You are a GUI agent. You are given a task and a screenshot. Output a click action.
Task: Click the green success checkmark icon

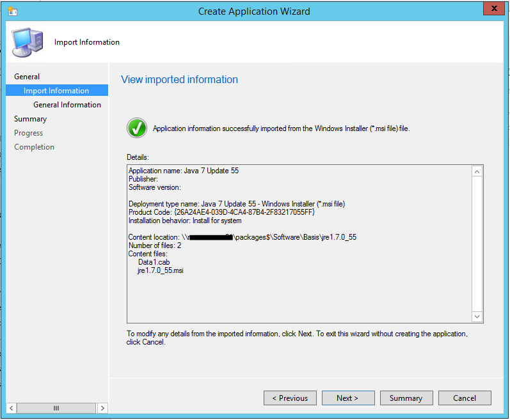137,128
